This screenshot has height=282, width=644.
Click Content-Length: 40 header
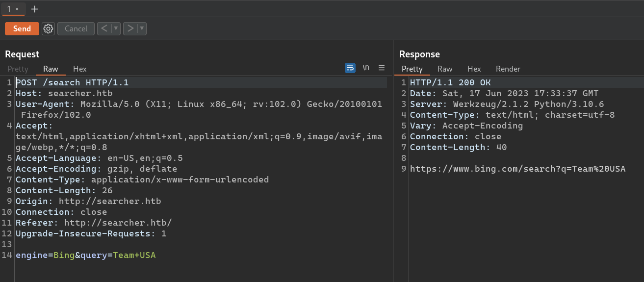click(459, 147)
